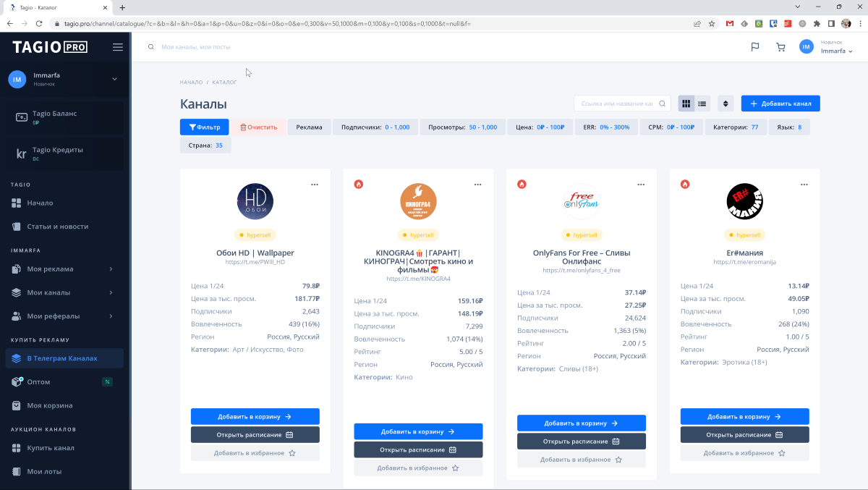Screen dimensions: 868x490
Task: Toggle the Реклама filter chip
Action: click(309, 127)
